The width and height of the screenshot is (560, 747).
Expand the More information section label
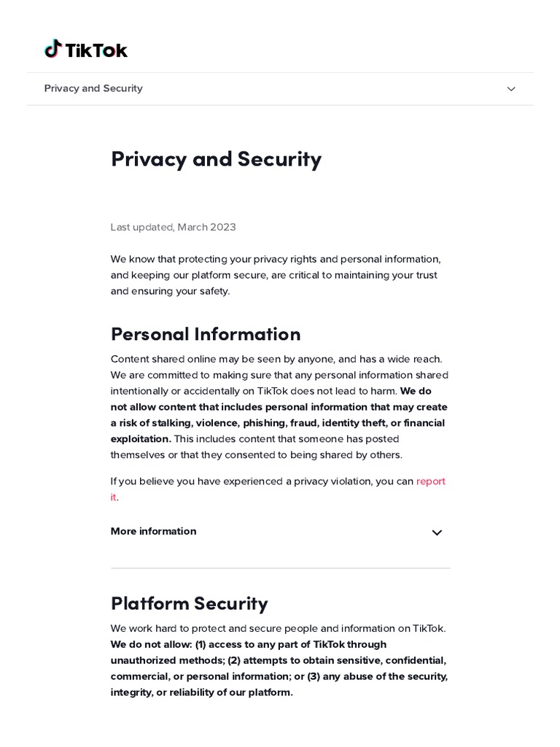pyautogui.click(x=153, y=531)
